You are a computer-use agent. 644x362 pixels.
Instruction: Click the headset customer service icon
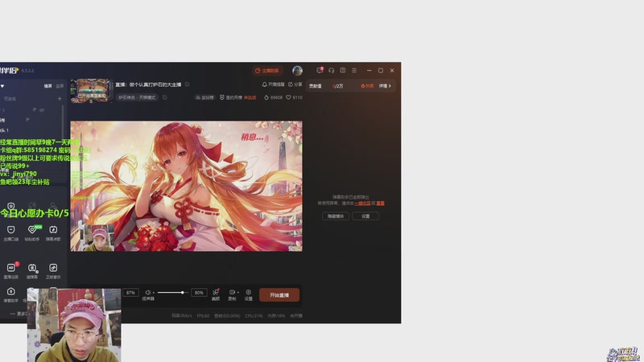pyautogui.click(x=331, y=71)
